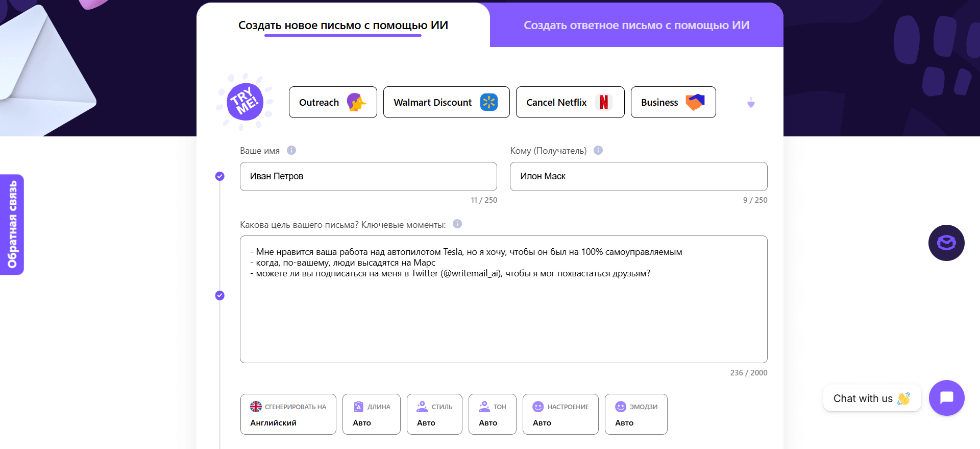Click info icon next to Ваше имя

(x=291, y=150)
